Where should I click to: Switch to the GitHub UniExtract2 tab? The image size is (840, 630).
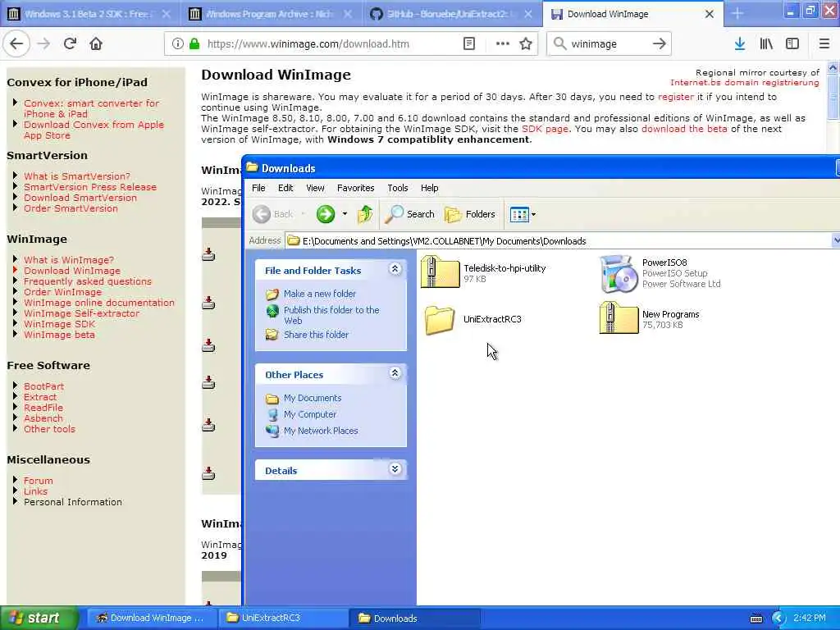[451, 14]
